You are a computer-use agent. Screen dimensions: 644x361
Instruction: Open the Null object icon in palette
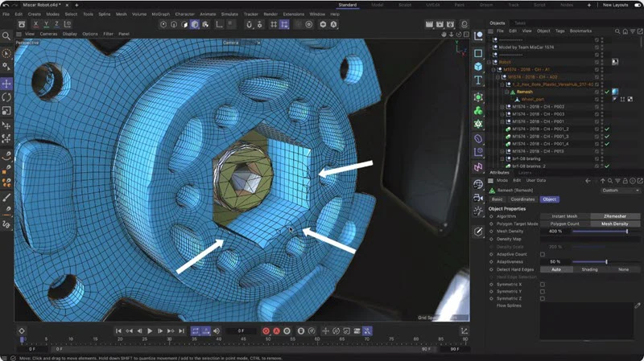click(478, 36)
